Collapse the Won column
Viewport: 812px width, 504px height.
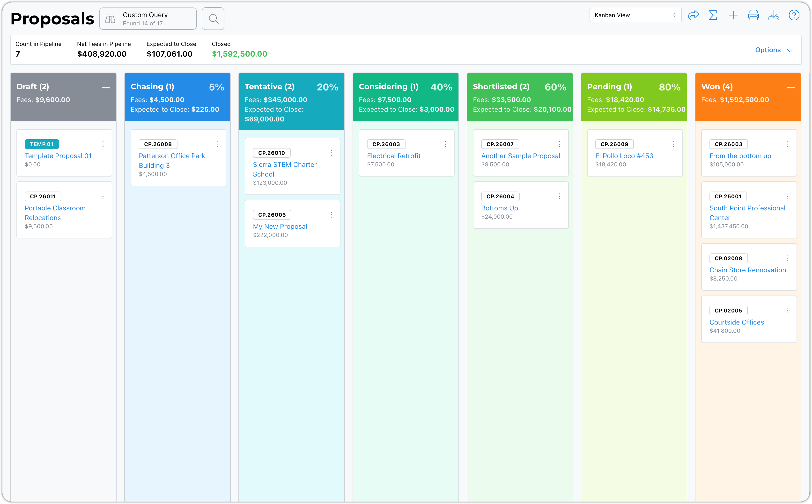pyautogui.click(x=791, y=88)
